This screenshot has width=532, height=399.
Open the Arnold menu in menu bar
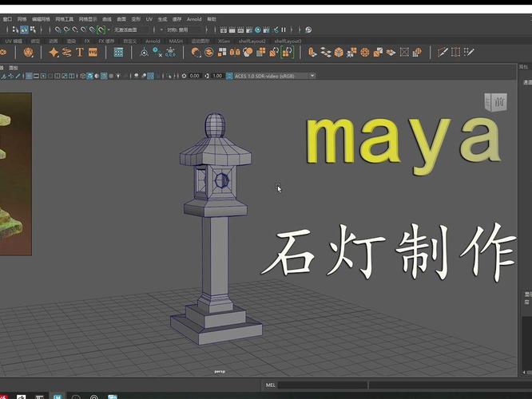[x=194, y=19]
